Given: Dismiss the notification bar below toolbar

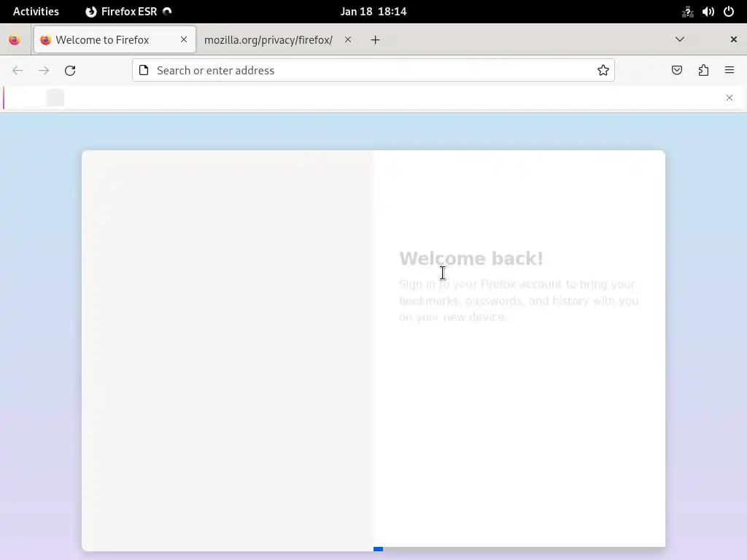Looking at the screenshot, I should click(x=729, y=98).
